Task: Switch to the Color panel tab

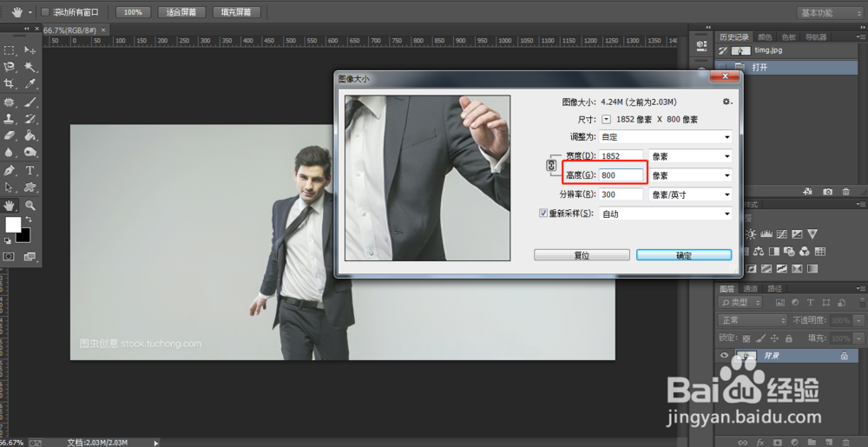Action: coord(765,37)
